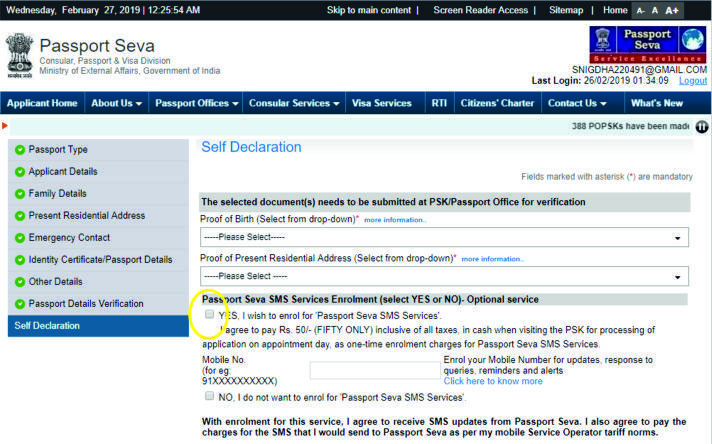Click the 388 POPSKs ticker text
The image size is (712, 444).
point(630,126)
